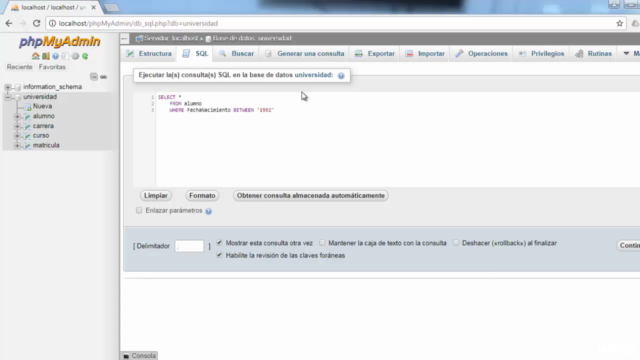
Task: Click the alumno table icon
Action: (27, 116)
